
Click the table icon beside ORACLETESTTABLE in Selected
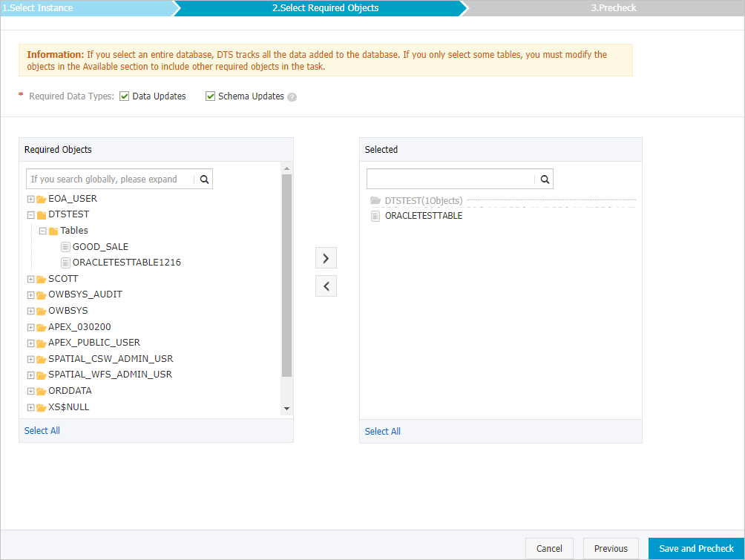click(x=375, y=216)
